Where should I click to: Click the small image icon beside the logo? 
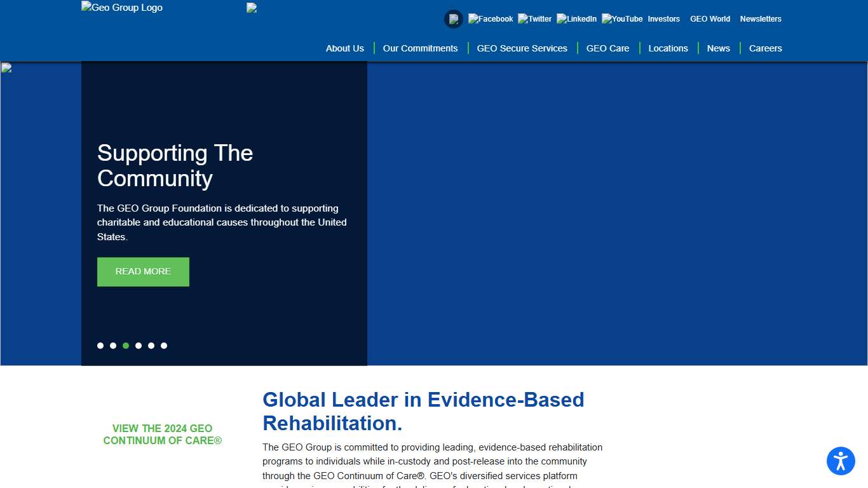[x=251, y=8]
